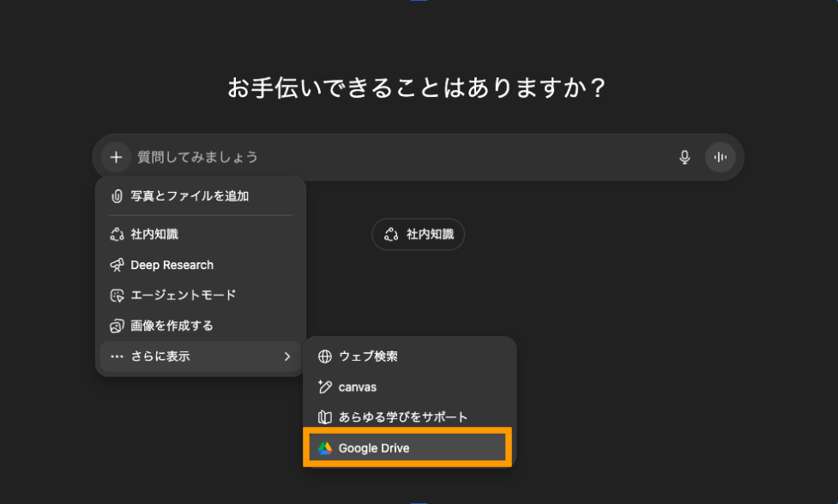The height and width of the screenshot is (504, 838).
Task: Click the image icon beside 画像を作成する
Action: tap(117, 326)
